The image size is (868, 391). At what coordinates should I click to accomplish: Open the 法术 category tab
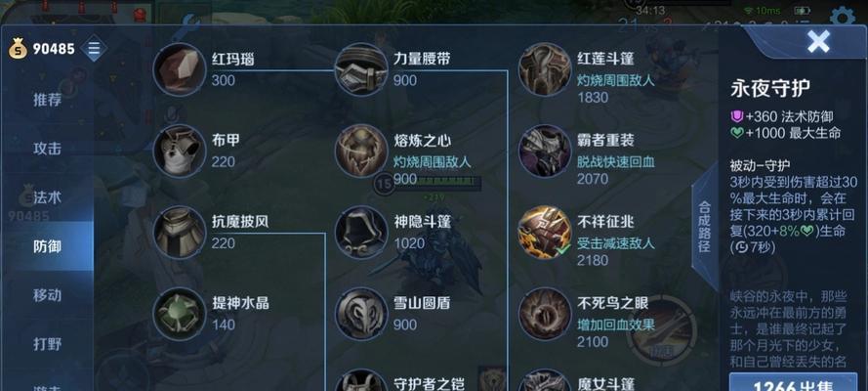[47, 197]
